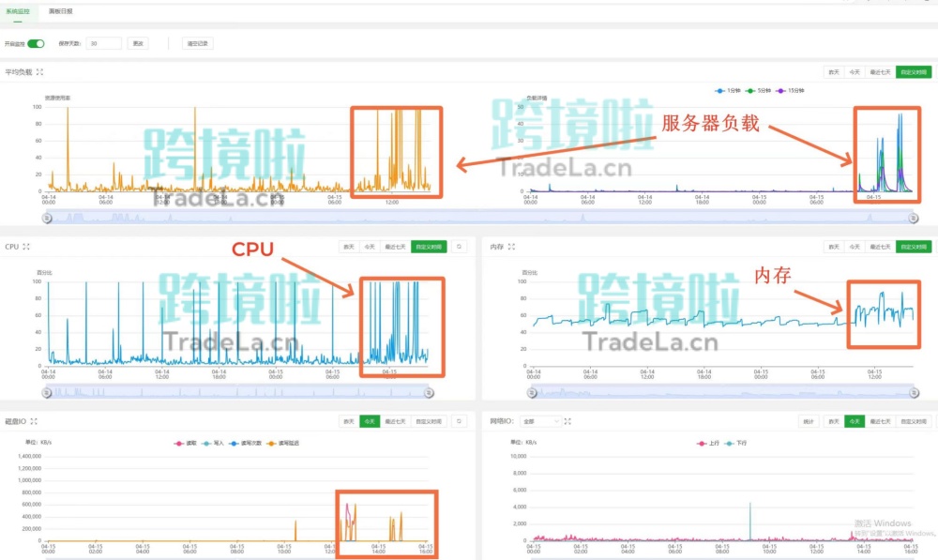Click the 保存天数 input field
Screen dimensions: 938x560
coord(103,43)
